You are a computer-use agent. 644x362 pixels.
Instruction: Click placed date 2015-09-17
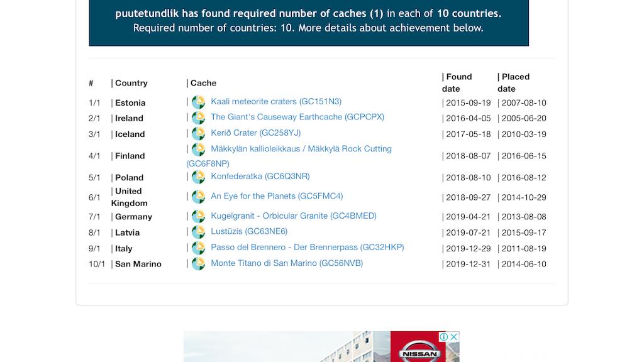(x=524, y=233)
